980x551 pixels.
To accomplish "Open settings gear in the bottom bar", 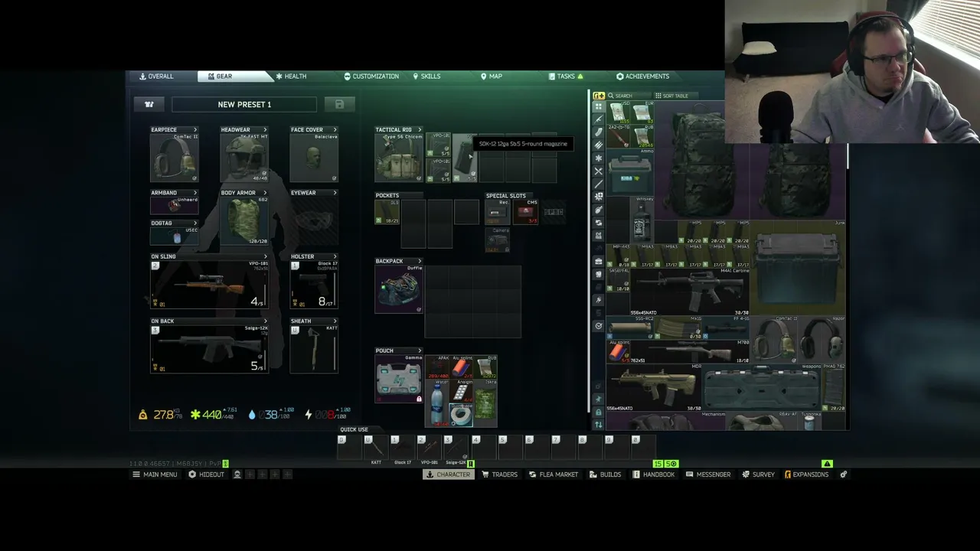I will point(844,474).
